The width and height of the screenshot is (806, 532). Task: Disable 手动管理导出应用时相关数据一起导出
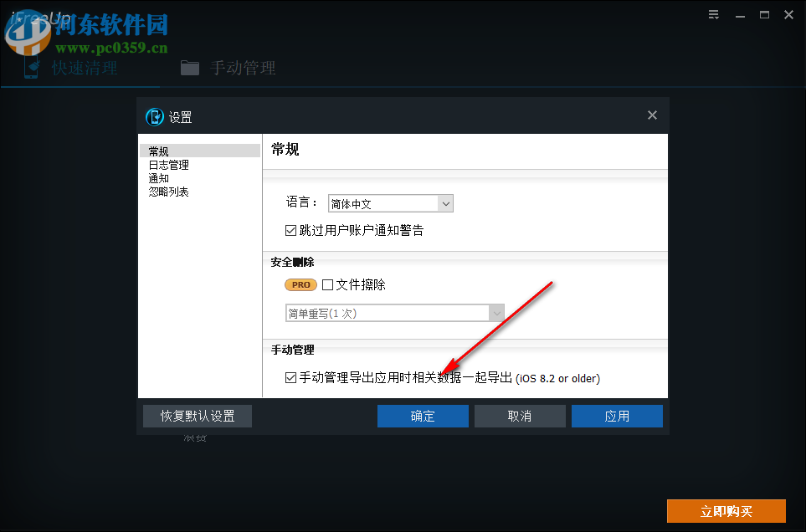[x=291, y=378]
